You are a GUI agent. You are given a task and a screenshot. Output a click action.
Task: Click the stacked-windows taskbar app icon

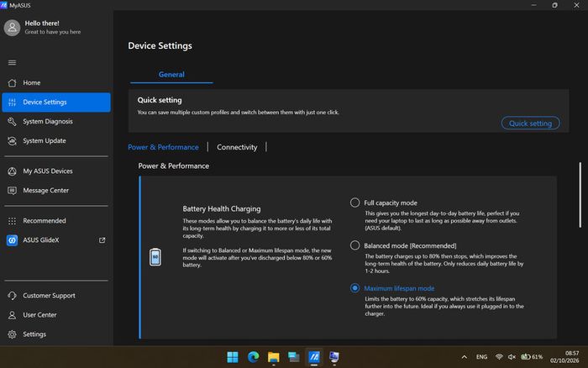point(294,357)
